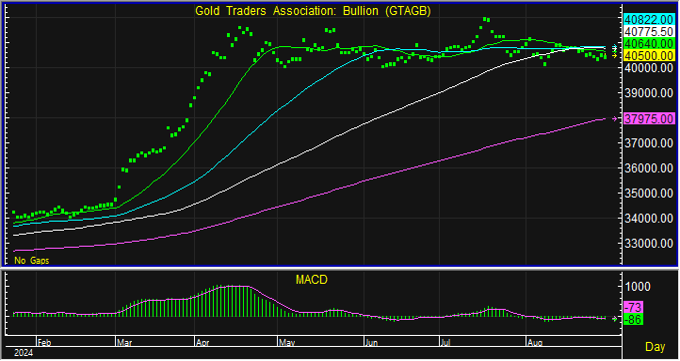680x361 pixels.
Task: Click the Jul date axis label
Action: (x=446, y=342)
